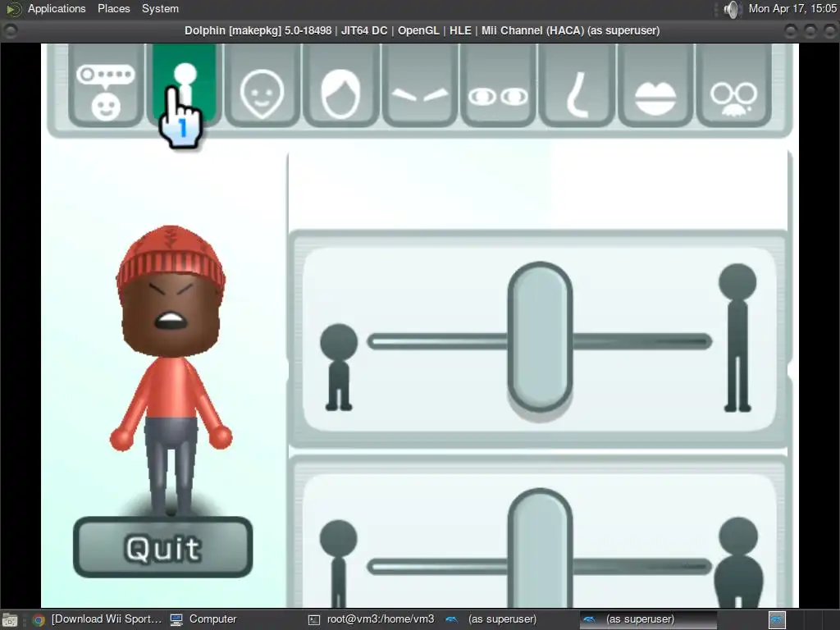The height and width of the screenshot is (630, 840).
Task: Open the mouth and lips tab
Action: [655, 87]
